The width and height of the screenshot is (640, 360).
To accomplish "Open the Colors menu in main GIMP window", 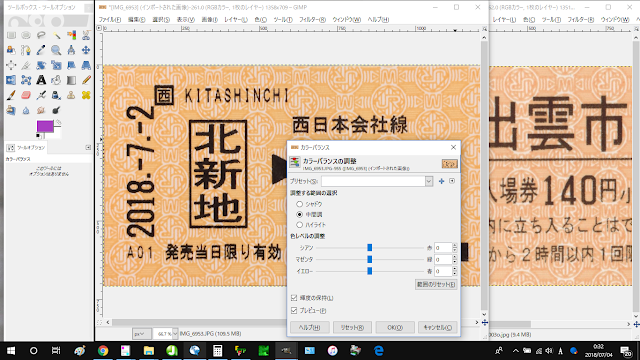I will 260,20.
